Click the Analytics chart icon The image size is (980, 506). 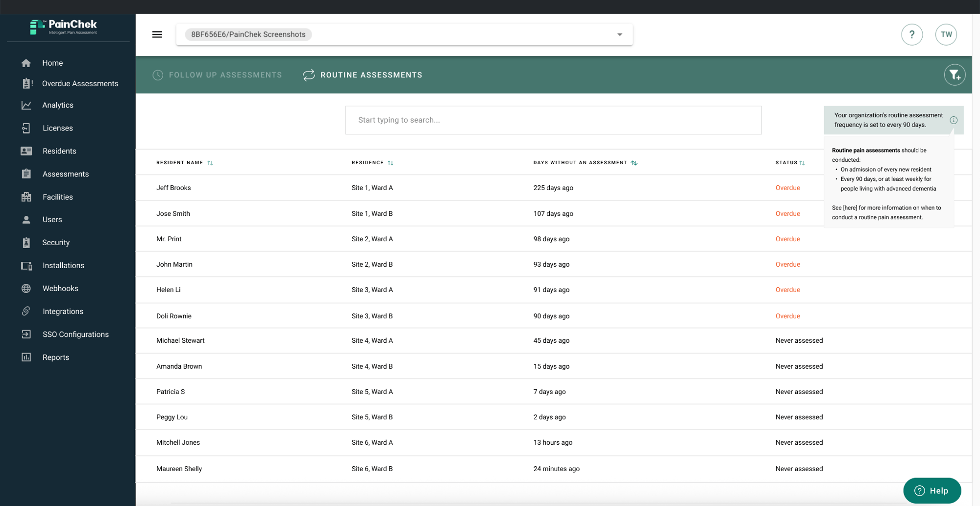pyautogui.click(x=26, y=105)
